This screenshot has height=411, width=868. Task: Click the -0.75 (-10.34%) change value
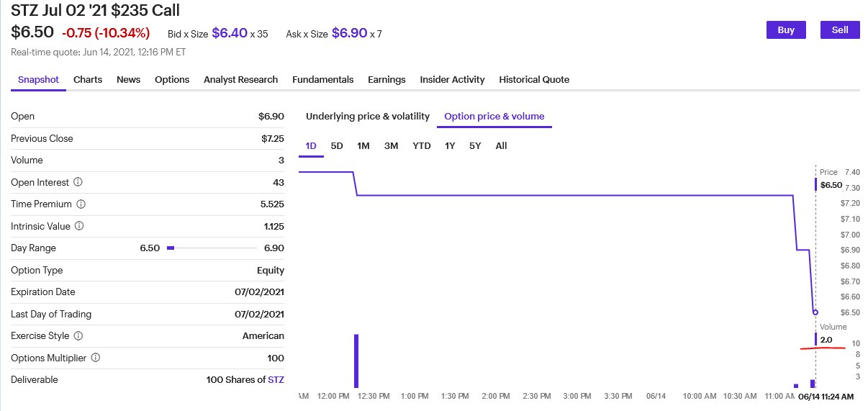click(x=106, y=33)
